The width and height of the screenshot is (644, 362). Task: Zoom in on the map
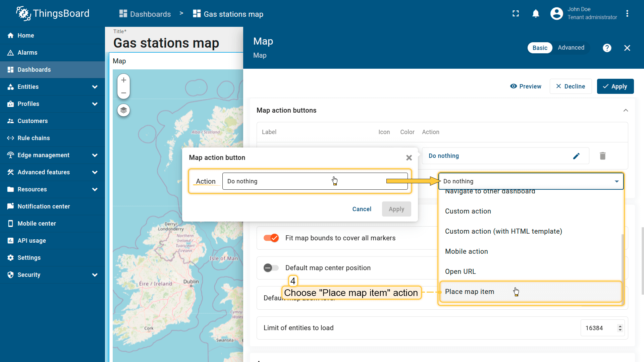123,80
